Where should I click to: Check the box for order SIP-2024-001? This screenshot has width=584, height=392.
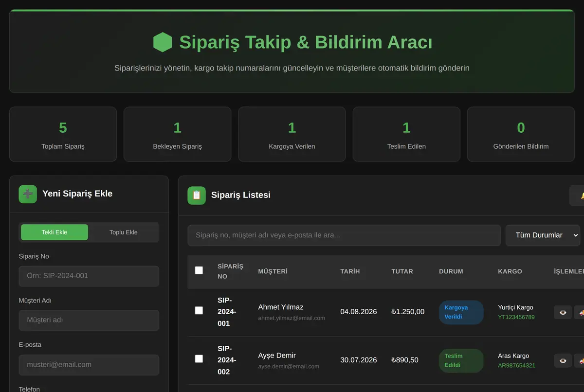coord(199,310)
